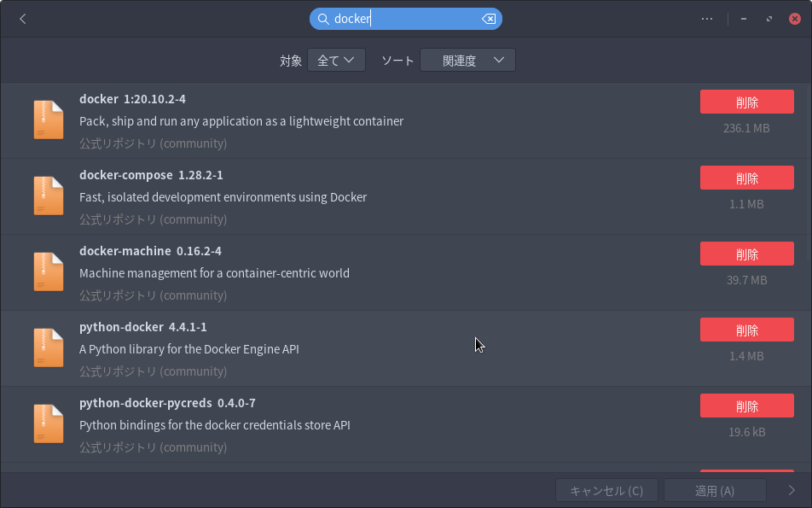812x508 pixels.
Task: Click the ソート label
Action: click(x=397, y=61)
